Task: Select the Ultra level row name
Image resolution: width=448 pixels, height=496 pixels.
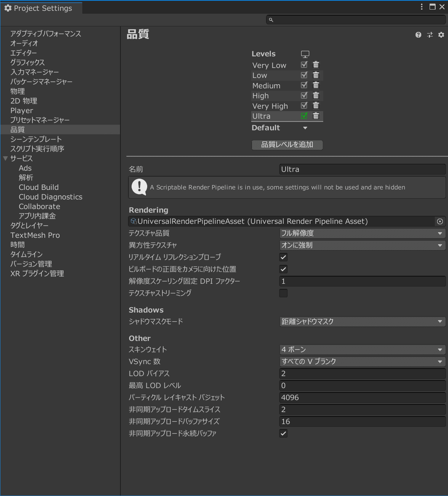Action: (261, 116)
